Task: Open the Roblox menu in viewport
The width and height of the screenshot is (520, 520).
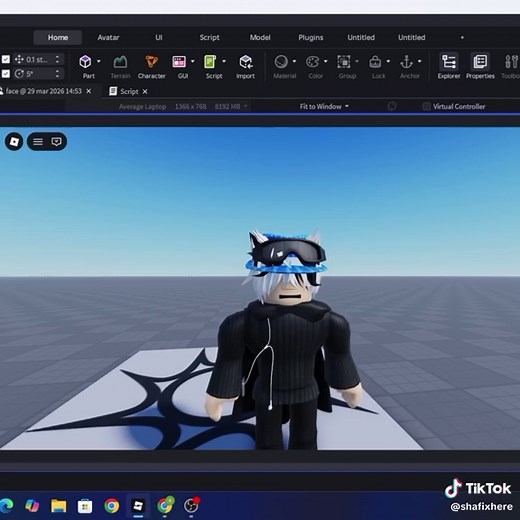Action: pyautogui.click(x=14, y=142)
